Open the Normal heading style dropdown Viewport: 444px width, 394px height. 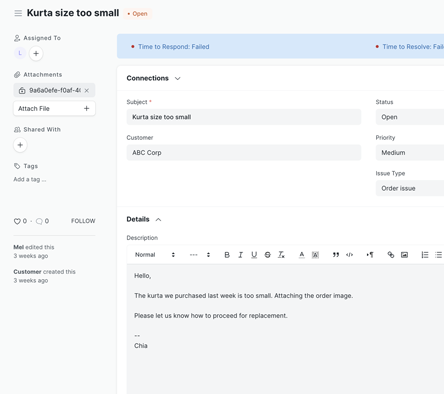(x=155, y=255)
